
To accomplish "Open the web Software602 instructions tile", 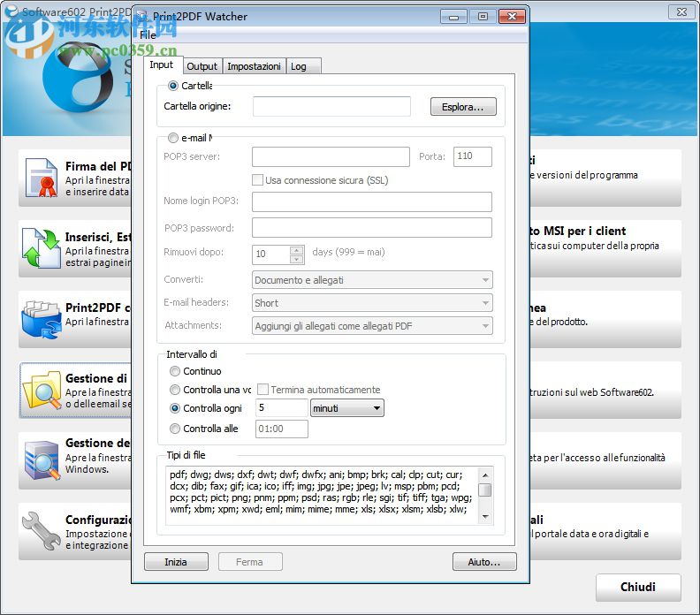I will pos(605,390).
